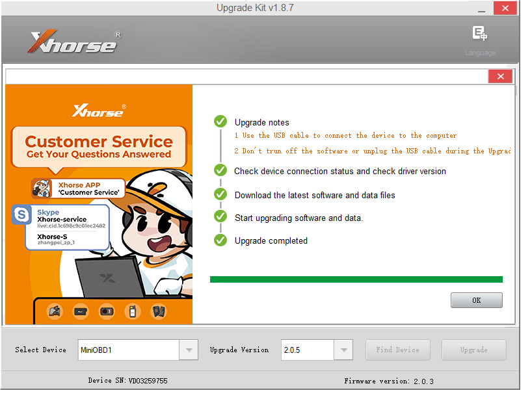Click the Language icon in header

click(480, 34)
